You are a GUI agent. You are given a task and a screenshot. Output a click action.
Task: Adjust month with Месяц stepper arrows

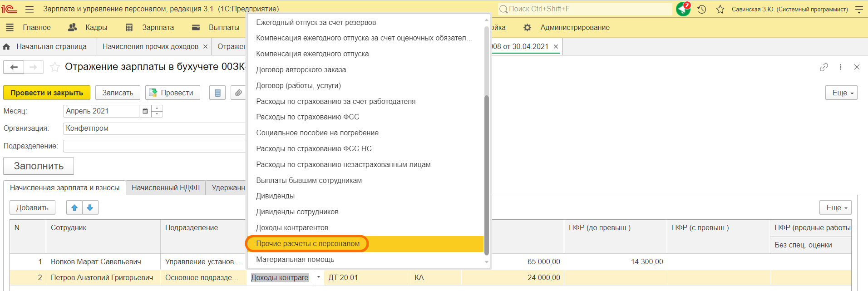pos(157,111)
